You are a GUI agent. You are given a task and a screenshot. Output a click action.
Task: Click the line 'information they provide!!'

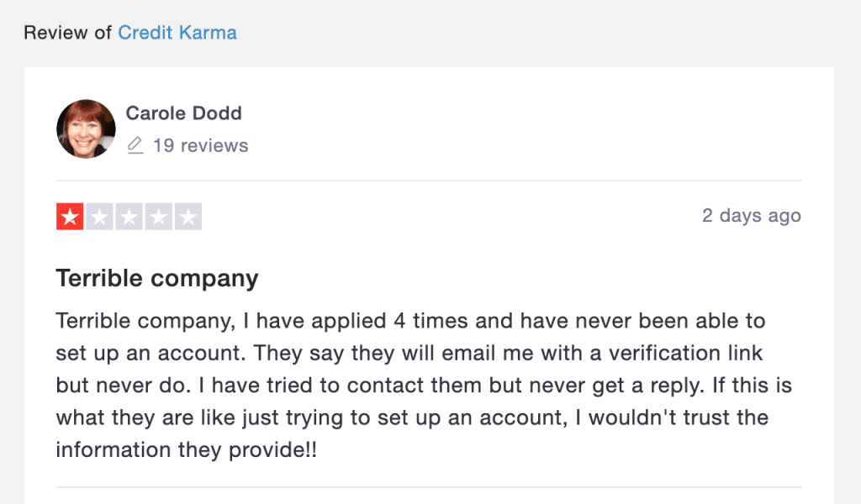tap(186, 450)
